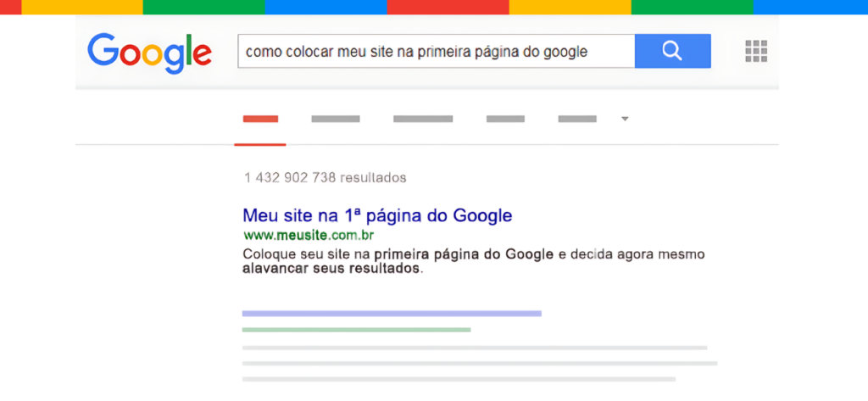Focus the search box with the query text

click(x=436, y=52)
